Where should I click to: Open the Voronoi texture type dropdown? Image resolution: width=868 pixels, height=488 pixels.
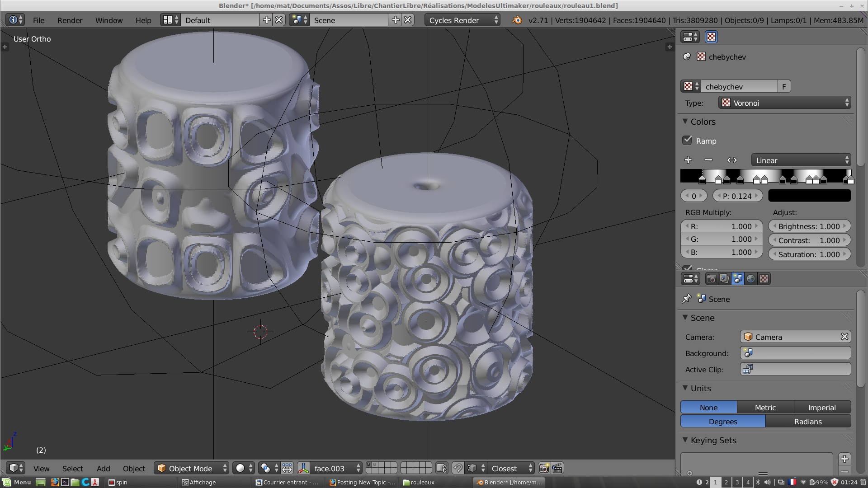785,103
